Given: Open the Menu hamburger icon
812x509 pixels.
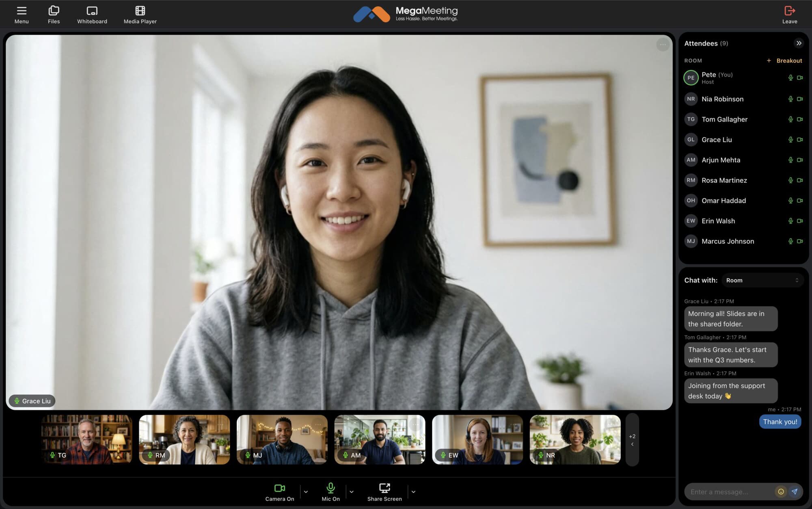Looking at the screenshot, I should click(x=22, y=15).
